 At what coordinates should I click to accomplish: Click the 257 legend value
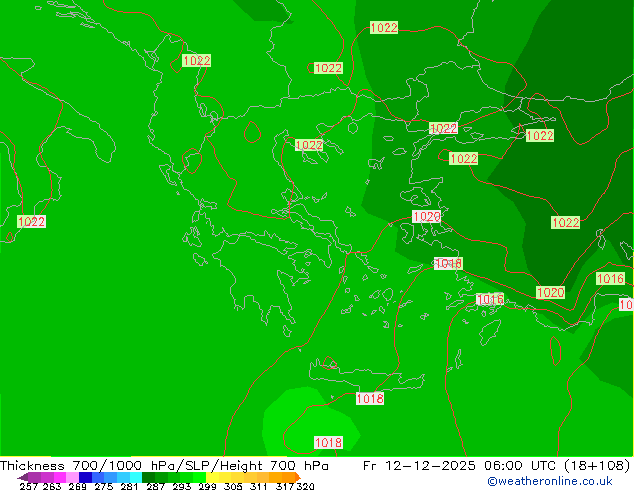click(29, 486)
